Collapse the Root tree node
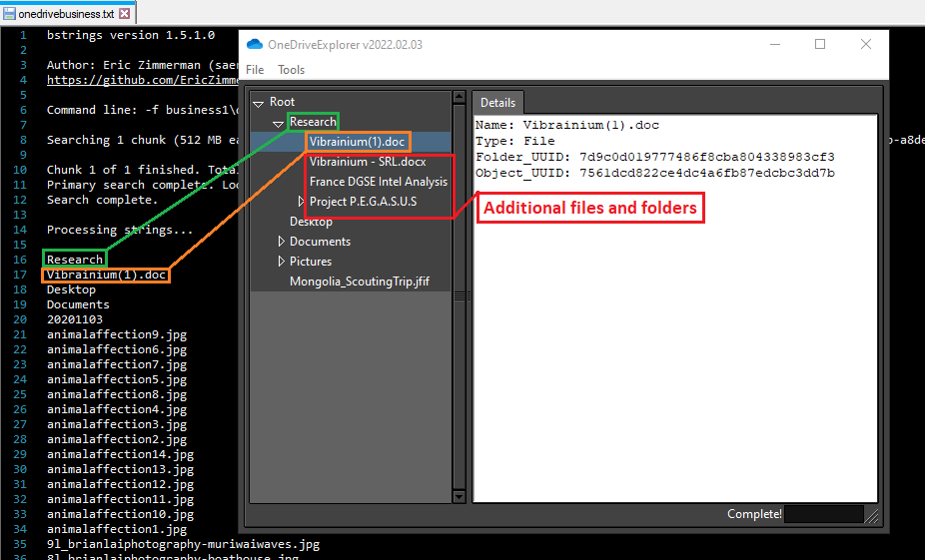The height and width of the screenshot is (560, 925). coord(259,104)
